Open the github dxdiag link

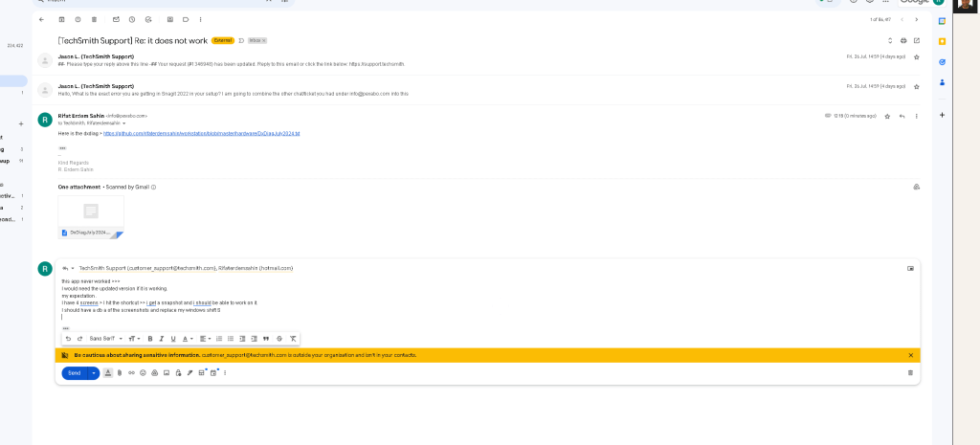pyautogui.click(x=202, y=134)
